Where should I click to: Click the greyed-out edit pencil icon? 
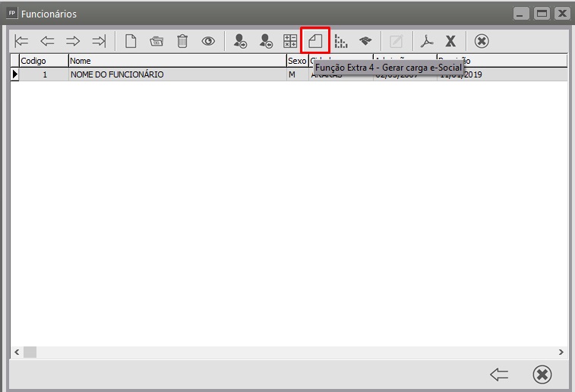pos(396,41)
